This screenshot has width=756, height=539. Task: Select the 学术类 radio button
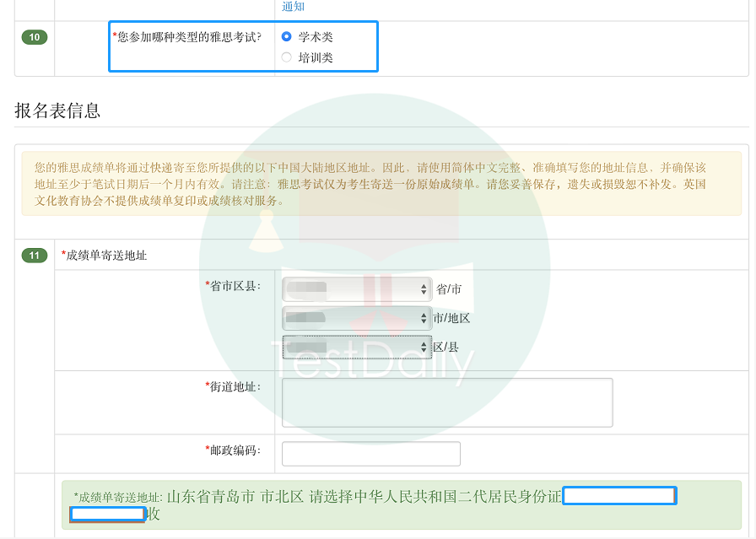pyautogui.click(x=286, y=36)
